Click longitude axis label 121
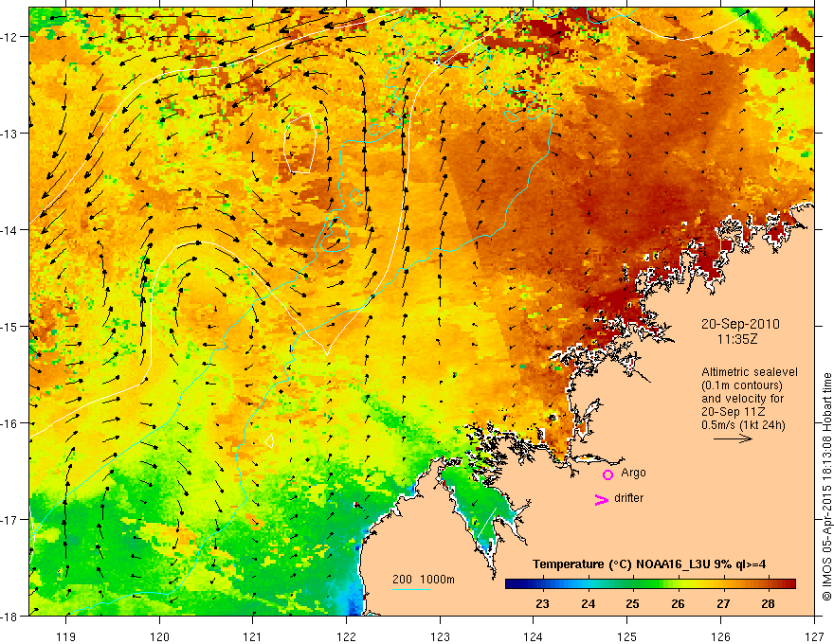 tap(253, 636)
